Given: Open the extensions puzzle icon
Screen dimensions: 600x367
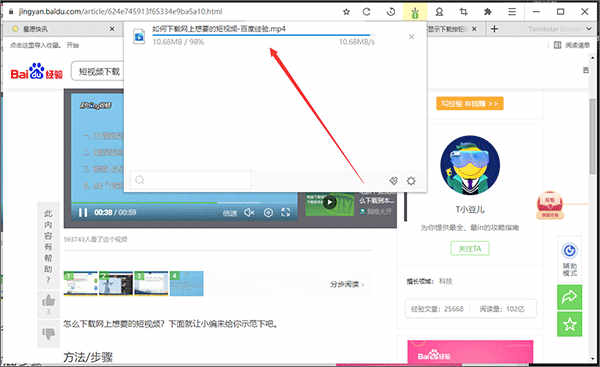Looking at the screenshot, I should 488,12.
